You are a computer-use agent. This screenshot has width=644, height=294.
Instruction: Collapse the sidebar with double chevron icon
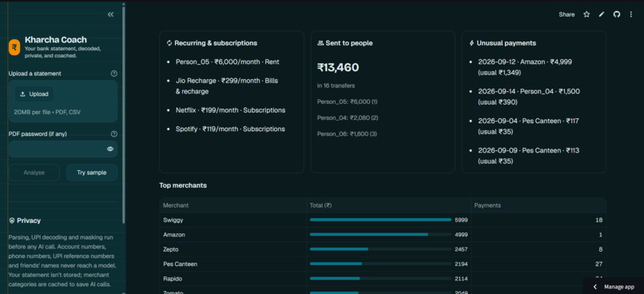pos(110,14)
